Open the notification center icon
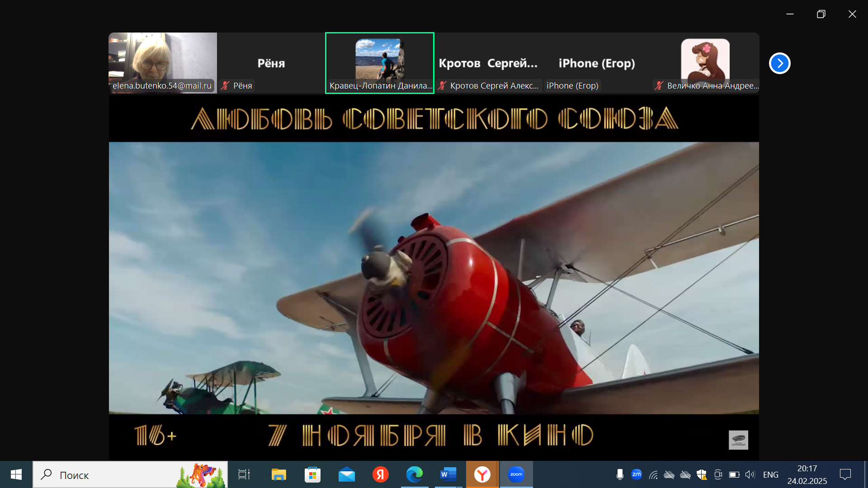 click(x=845, y=474)
